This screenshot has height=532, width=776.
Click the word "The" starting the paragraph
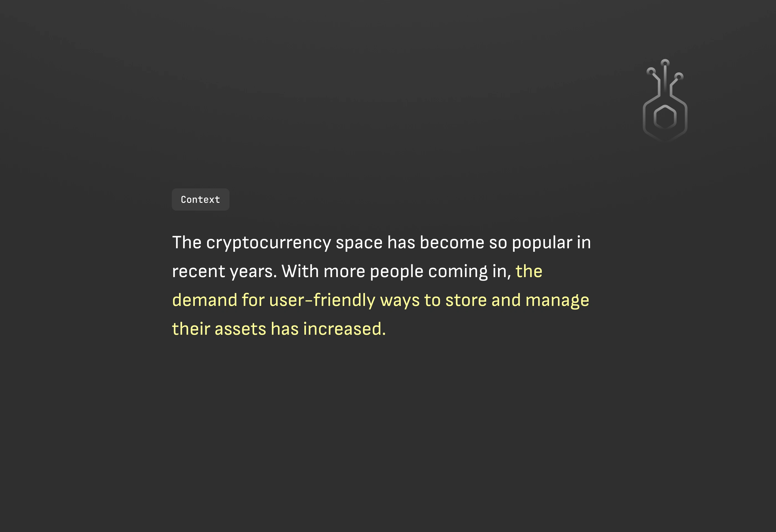click(x=187, y=242)
